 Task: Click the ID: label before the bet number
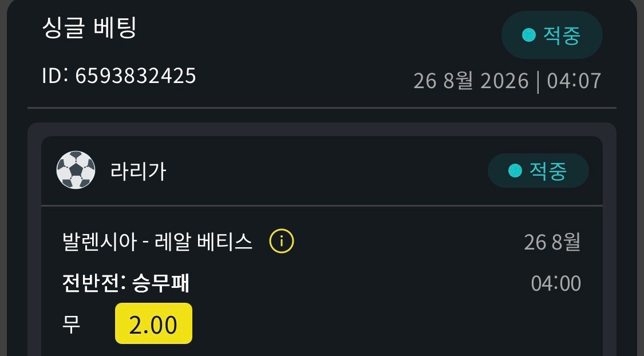[54, 76]
